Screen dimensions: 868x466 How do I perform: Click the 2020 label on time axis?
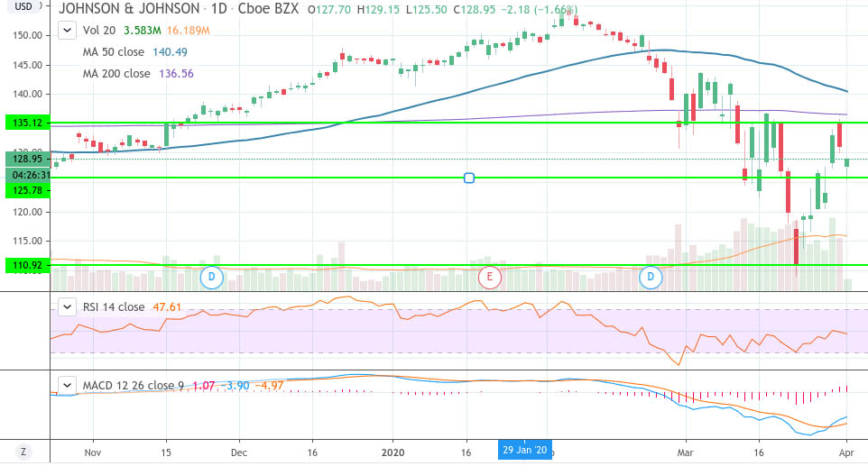point(393,452)
